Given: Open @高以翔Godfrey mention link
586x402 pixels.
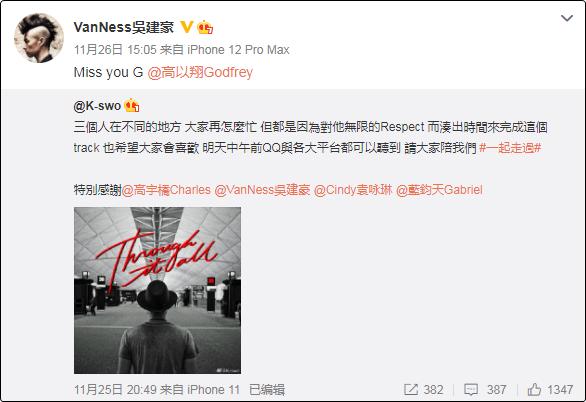Looking at the screenshot, I should pyautogui.click(x=200, y=72).
